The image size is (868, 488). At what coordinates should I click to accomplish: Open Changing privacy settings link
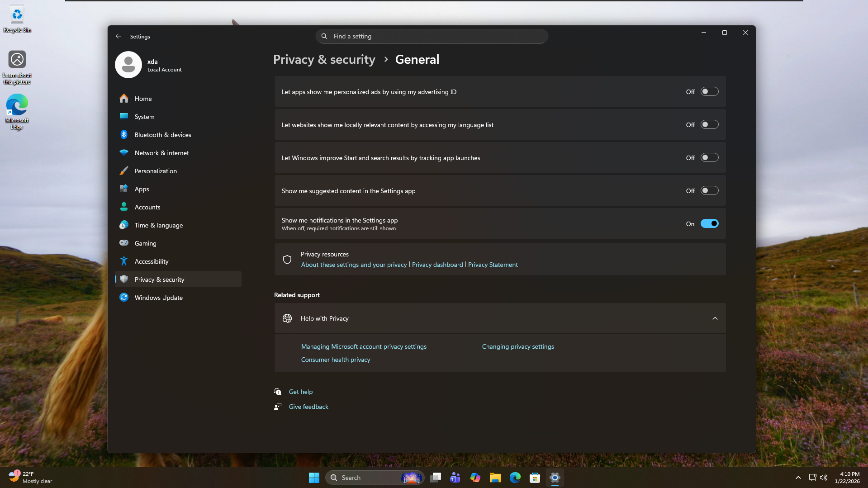point(518,347)
